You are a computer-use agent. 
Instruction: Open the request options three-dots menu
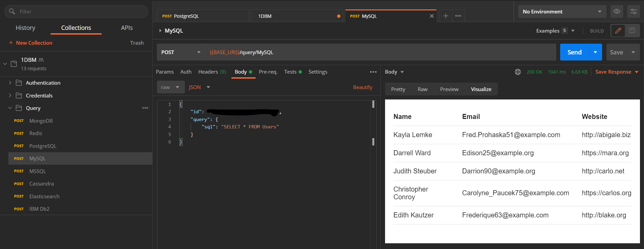[373, 72]
